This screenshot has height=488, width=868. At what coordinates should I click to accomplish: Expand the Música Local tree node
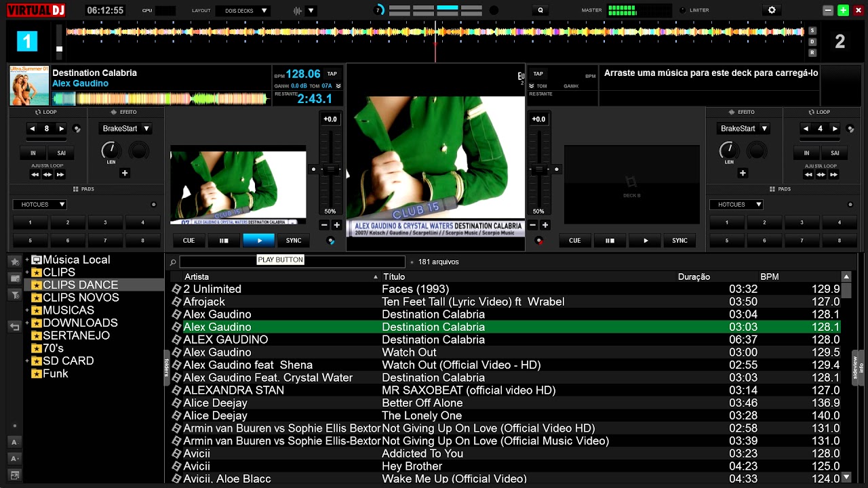27,260
